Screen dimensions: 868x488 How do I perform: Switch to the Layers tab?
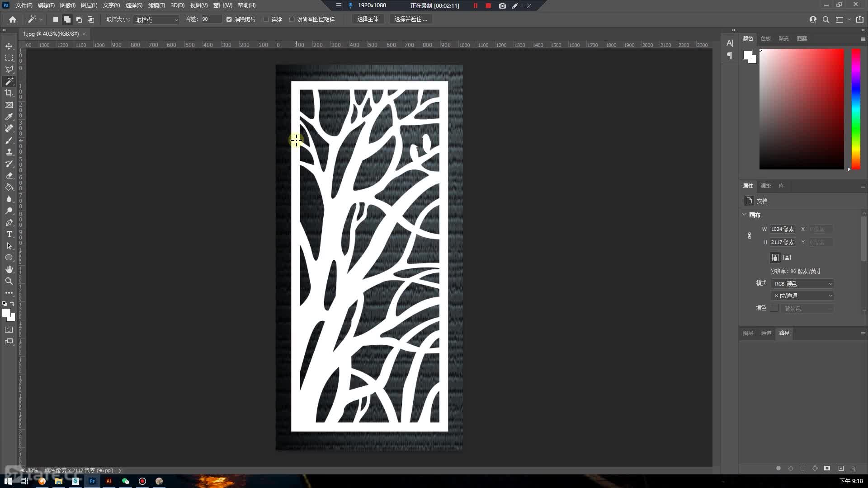click(748, 333)
